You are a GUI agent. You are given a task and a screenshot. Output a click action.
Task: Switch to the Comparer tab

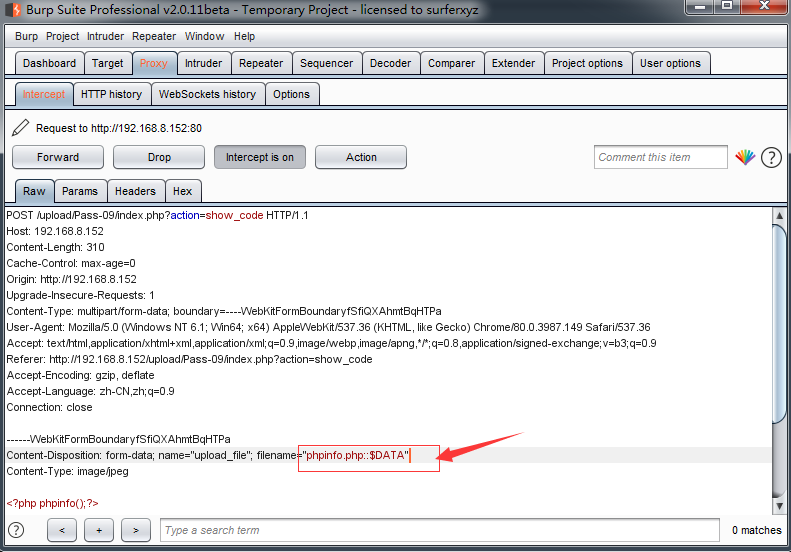451,64
